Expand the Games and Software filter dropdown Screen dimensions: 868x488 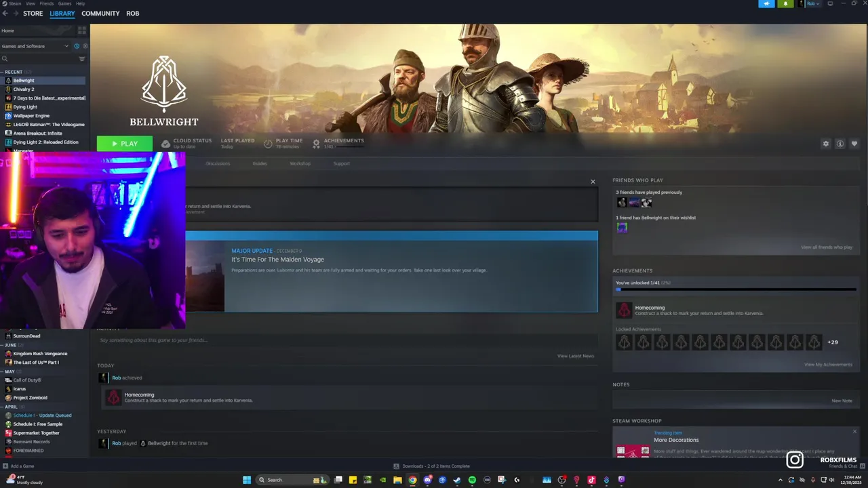coord(35,46)
